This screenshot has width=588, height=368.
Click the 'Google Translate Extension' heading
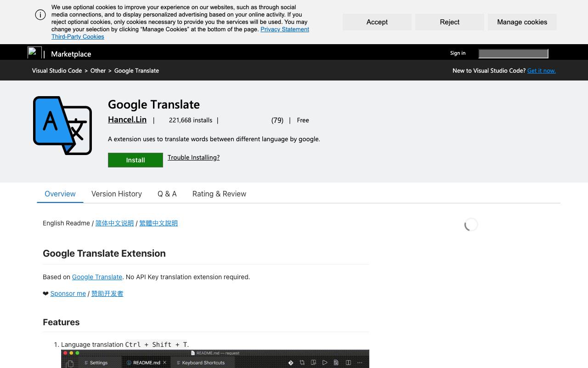tap(104, 253)
